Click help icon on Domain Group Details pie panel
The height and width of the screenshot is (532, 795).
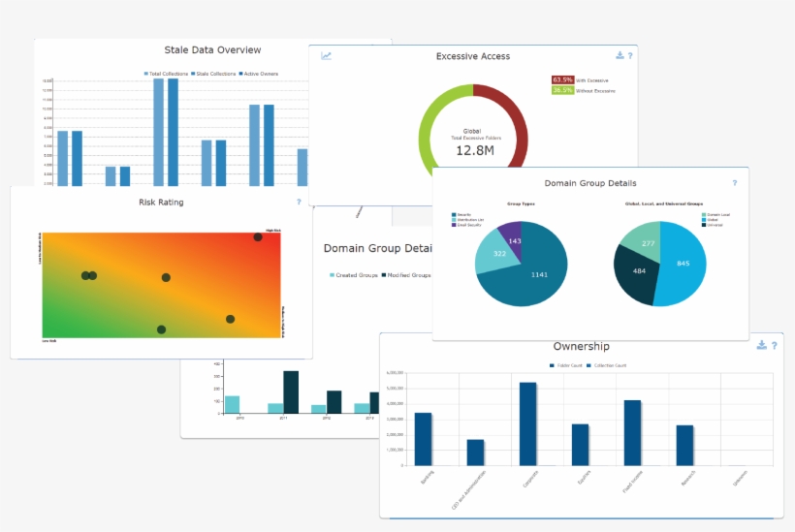(734, 182)
